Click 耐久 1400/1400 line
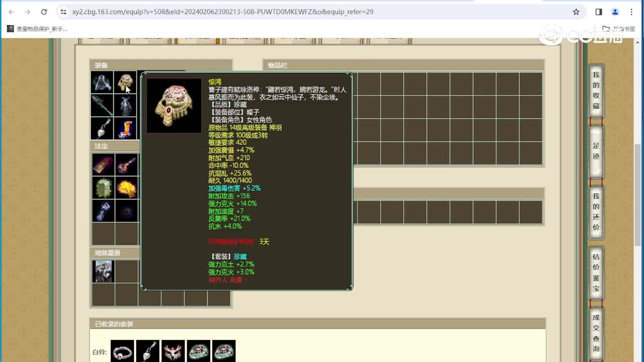Image resolution: width=644 pixels, height=362 pixels. (230, 180)
